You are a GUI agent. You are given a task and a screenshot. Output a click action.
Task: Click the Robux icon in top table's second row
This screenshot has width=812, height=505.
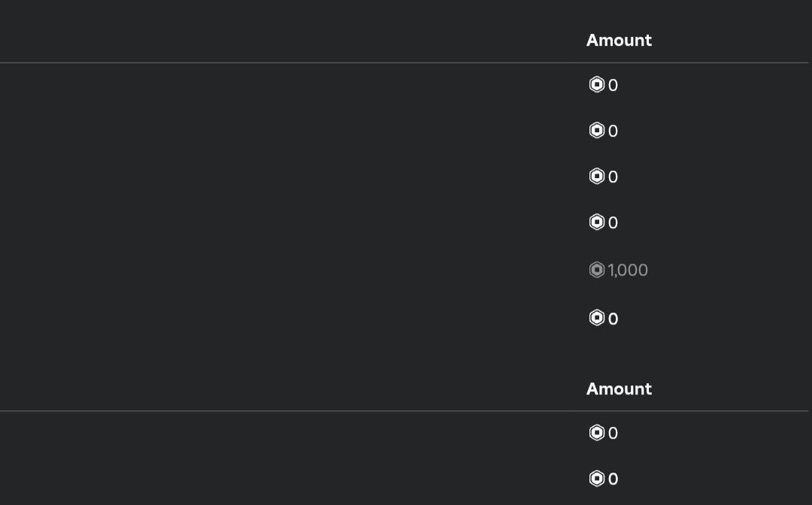596,130
